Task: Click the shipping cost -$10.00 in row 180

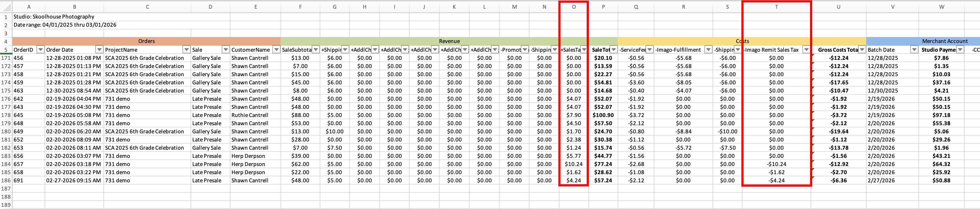Action: (728, 131)
